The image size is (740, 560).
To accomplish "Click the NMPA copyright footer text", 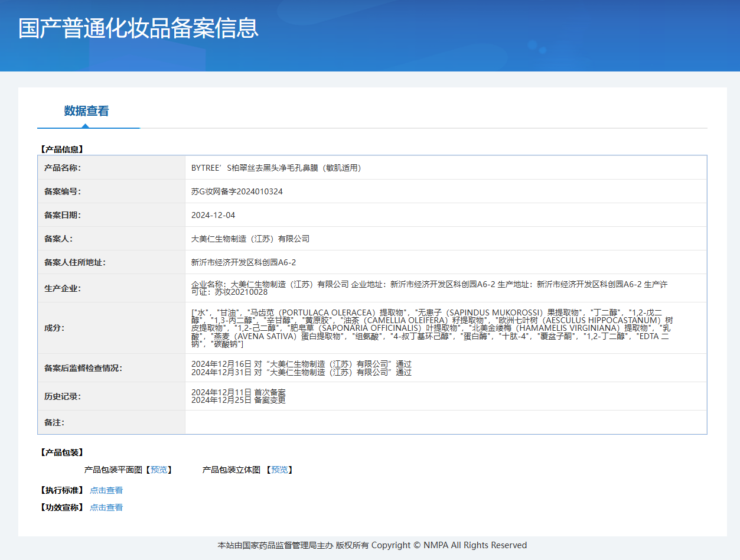I will (372, 545).
